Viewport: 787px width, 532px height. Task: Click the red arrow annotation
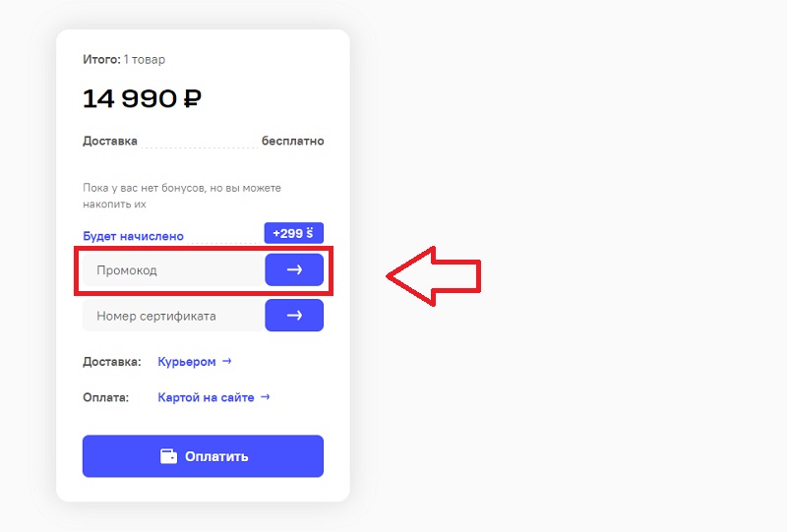[433, 276]
